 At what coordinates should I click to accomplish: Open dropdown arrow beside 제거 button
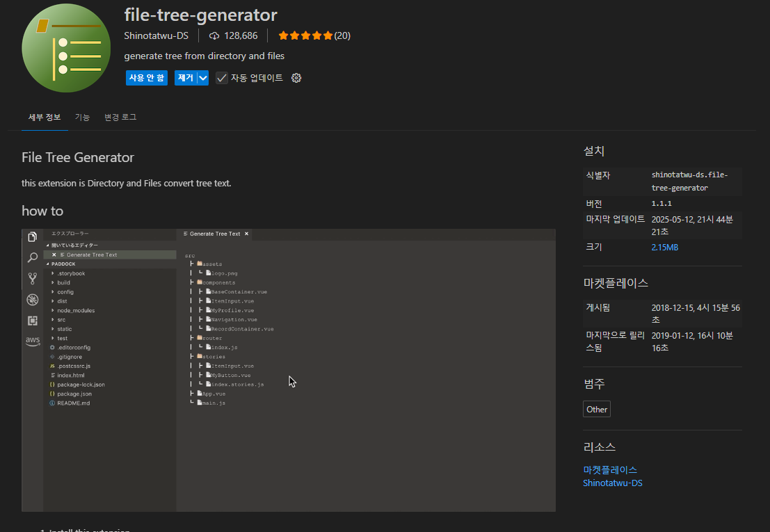(x=203, y=78)
